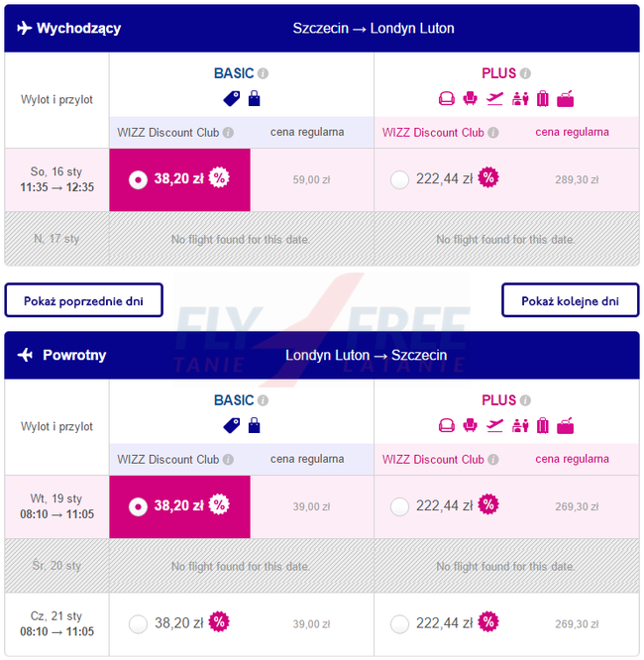Viewport: 644px width, 660px height.
Task: Select outbound BASIC 38,20 zł discount club fare
Action: point(139,179)
